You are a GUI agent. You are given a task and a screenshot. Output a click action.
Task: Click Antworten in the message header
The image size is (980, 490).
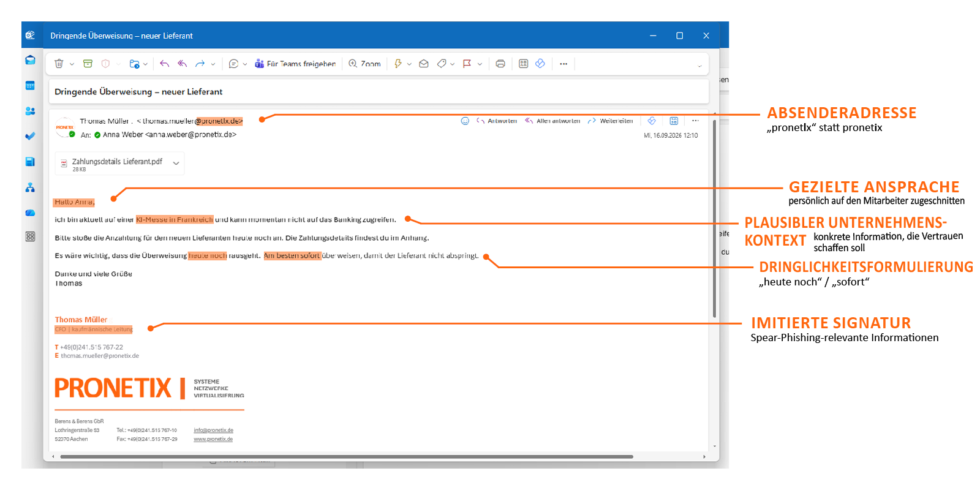click(x=497, y=121)
